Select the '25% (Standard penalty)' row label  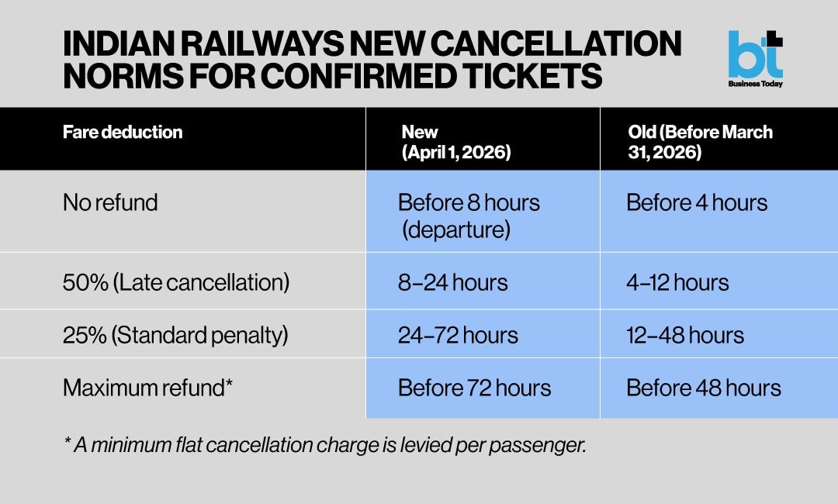point(175,335)
